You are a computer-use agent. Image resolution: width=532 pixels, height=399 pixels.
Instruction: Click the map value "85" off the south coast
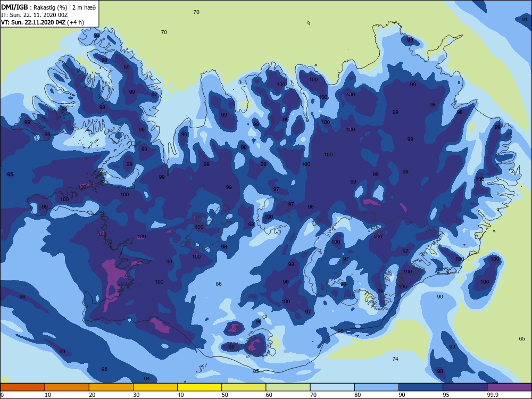pyautogui.click(x=256, y=371)
